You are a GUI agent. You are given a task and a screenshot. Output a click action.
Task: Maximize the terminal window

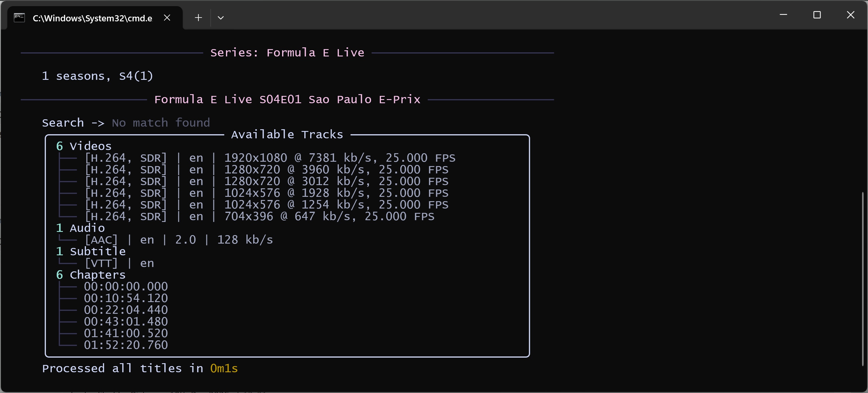point(817,15)
